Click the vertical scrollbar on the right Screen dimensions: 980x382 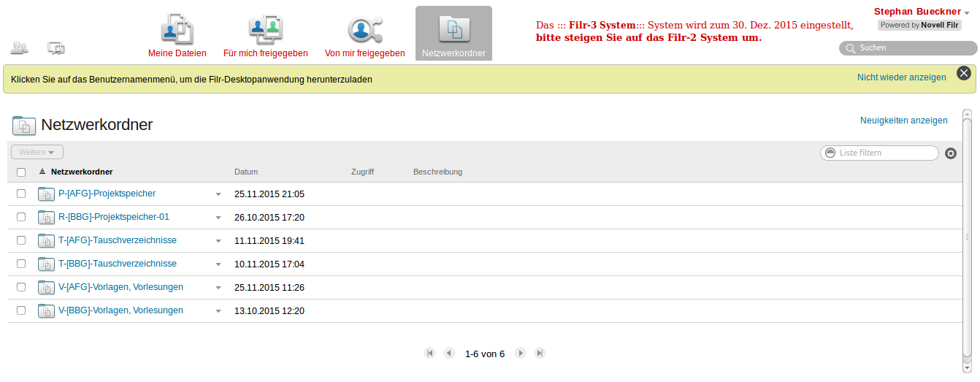pos(967,237)
